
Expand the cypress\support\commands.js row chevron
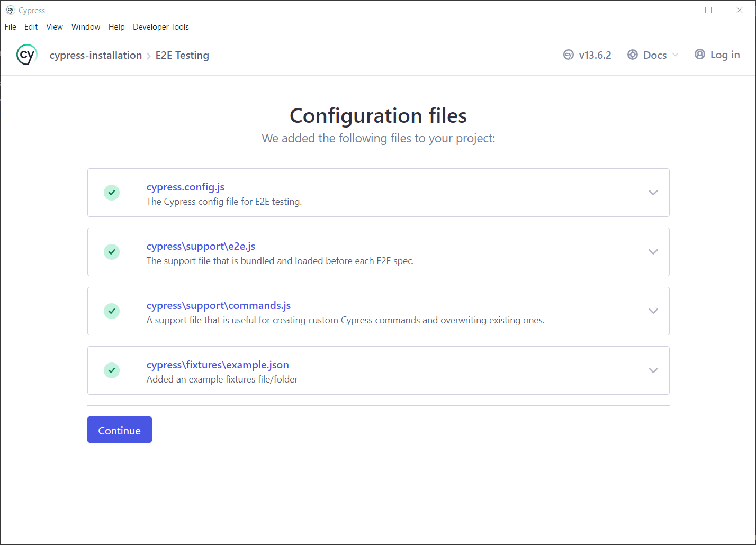tap(653, 311)
